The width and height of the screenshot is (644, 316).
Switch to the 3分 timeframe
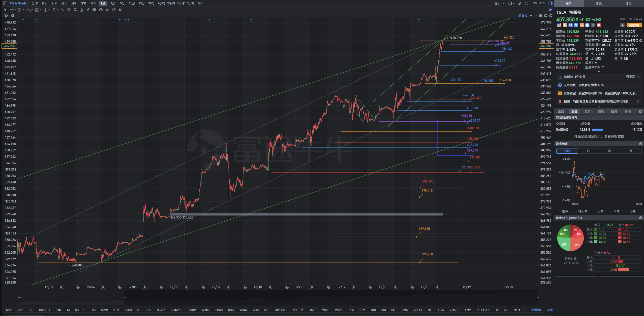coord(113,3)
